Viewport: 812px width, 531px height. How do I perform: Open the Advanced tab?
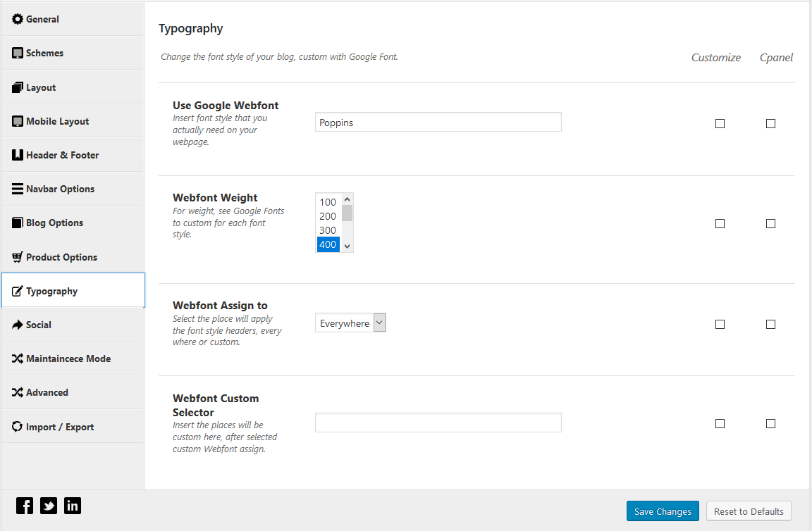(73, 392)
